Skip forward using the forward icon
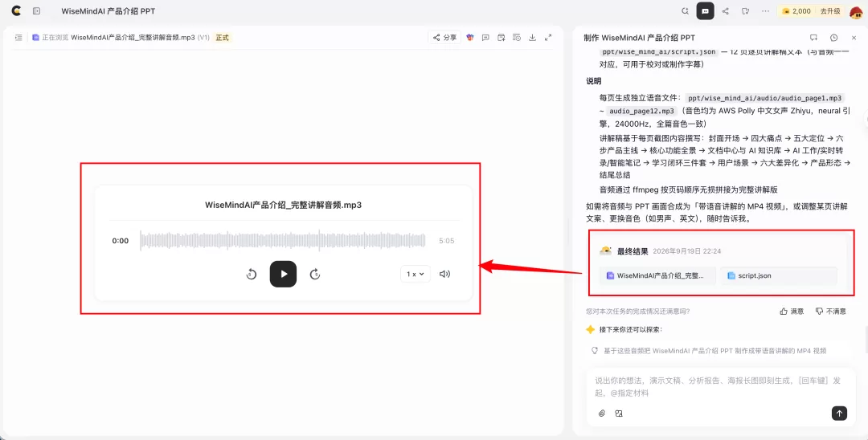The width and height of the screenshot is (868, 440). 315,274
